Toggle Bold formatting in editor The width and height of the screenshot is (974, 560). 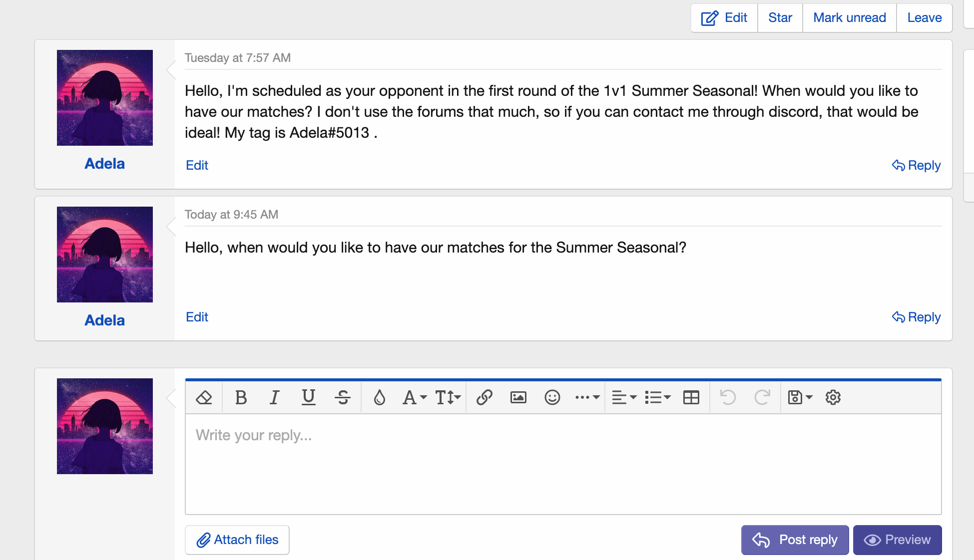tap(241, 398)
